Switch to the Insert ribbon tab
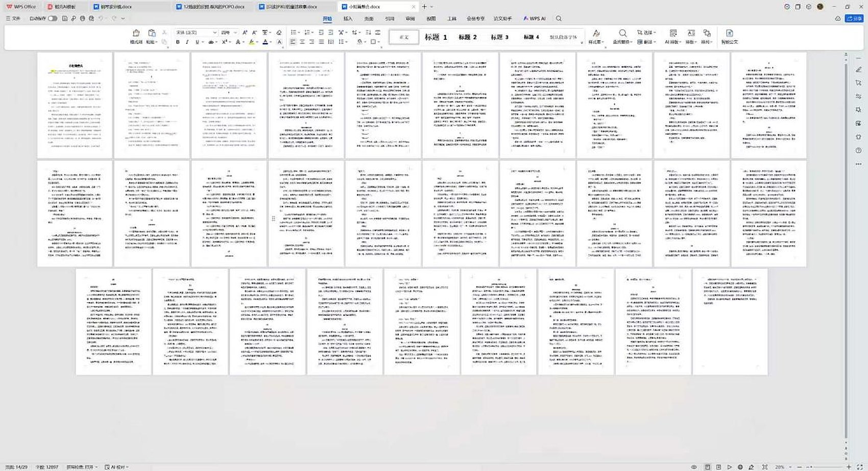The image size is (868, 471). [x=348, y=18]
